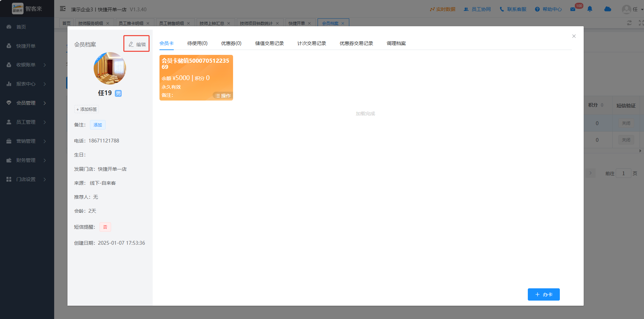Toggle second row 关闭 短信验证 button
The height and width of the screenshot is (319, 644).
626,140
